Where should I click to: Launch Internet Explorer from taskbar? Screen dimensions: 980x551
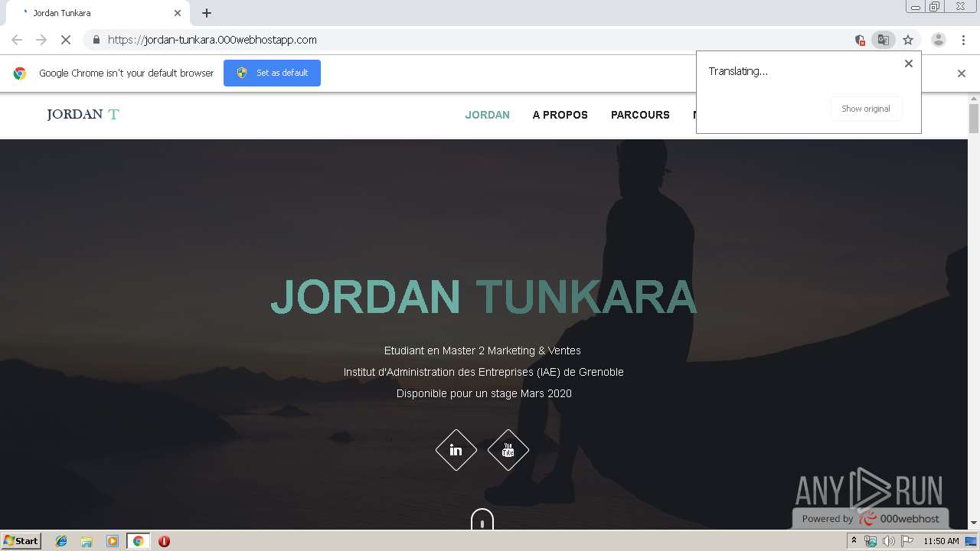(x=61, y=541)
